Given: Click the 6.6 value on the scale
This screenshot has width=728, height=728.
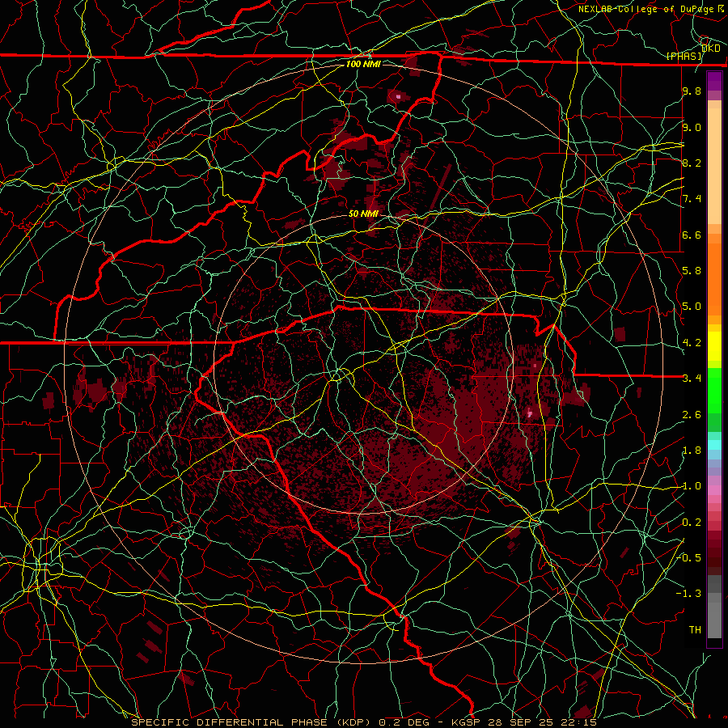Looking at the screenshot, I should pyautogui.click(x=692, y=235).
